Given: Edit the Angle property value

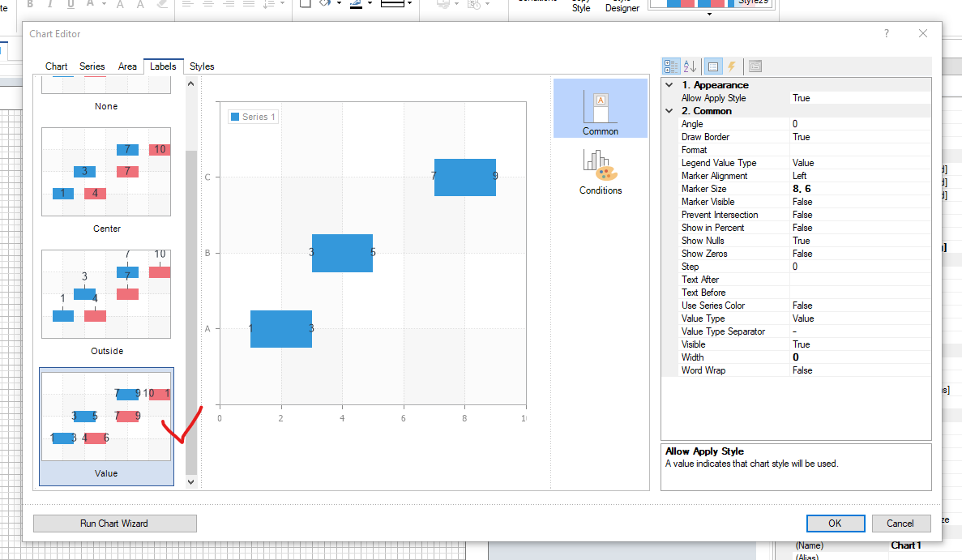Looking at the screenshot, I should pos(860,124).
